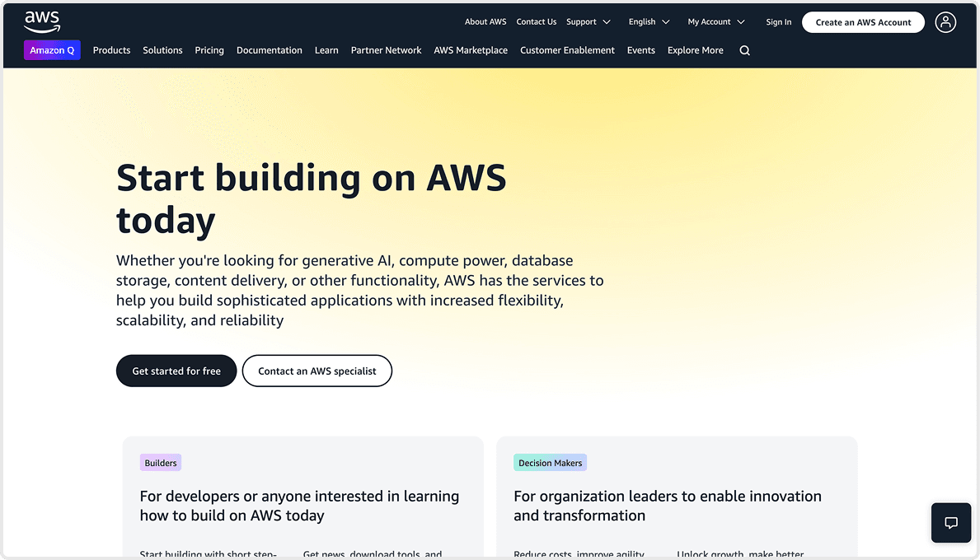Open the search magnifier icon

pos(744,50)
